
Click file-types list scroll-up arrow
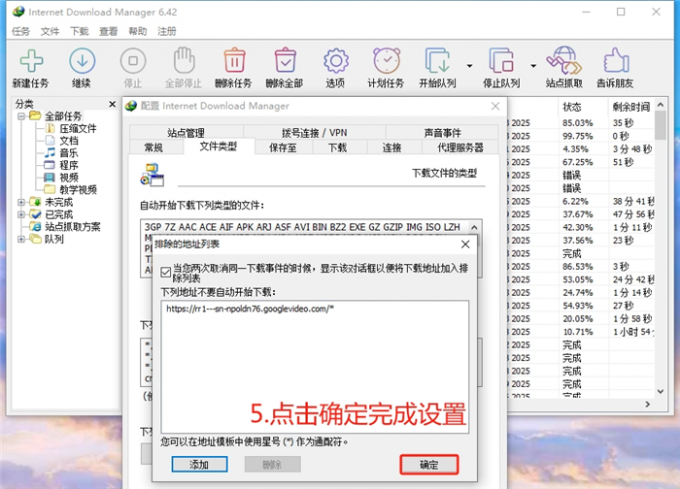click(x=474, y=227)
